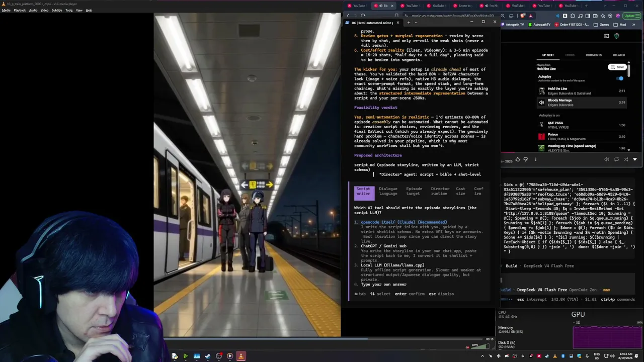Open the Playback menu in VLC
The width and height of the screenshot is (644, 362).
click(20, 10)
